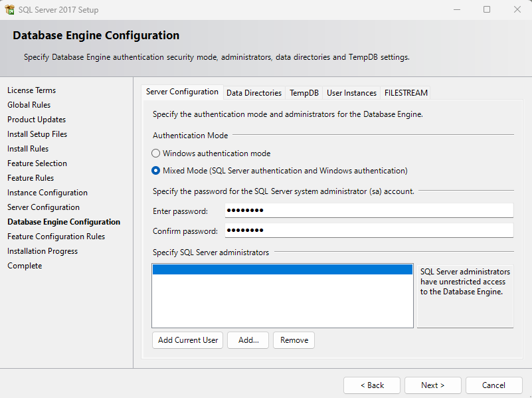Click Install Rules step in sidebar

coord(28,149)
